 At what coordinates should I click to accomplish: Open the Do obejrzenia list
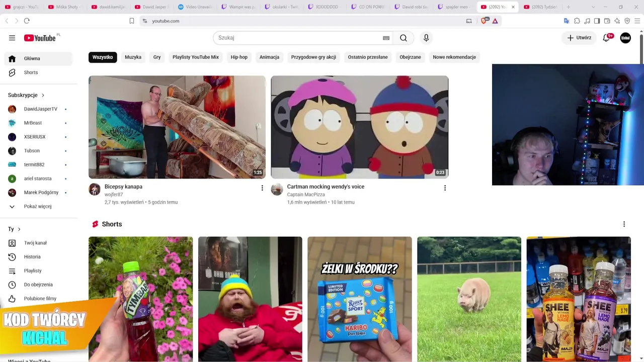[x=38, y=285]
